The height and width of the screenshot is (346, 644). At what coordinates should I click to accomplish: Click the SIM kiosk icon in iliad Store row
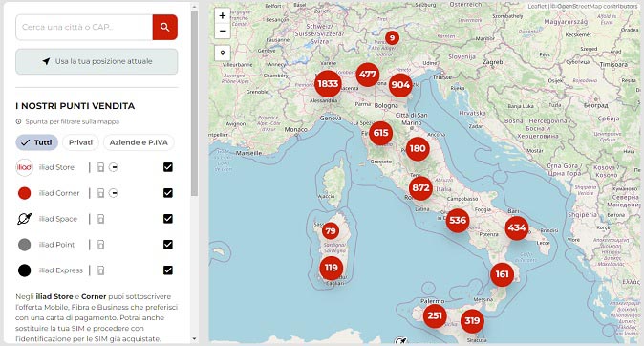coord(100,167)
